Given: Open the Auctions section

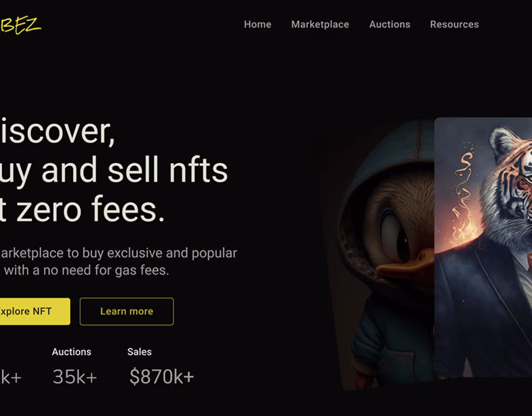Looking at the screenshot, I should (389, 24).
